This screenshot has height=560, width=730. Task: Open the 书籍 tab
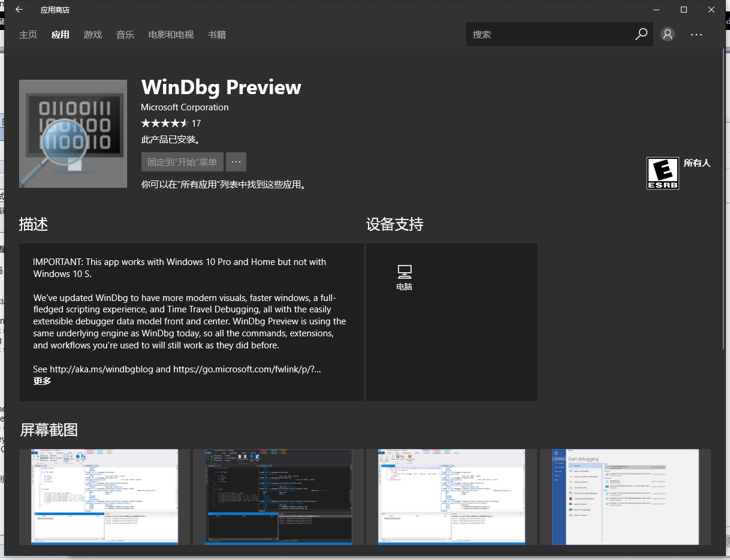pyautogui.click(x=217, y=35)
